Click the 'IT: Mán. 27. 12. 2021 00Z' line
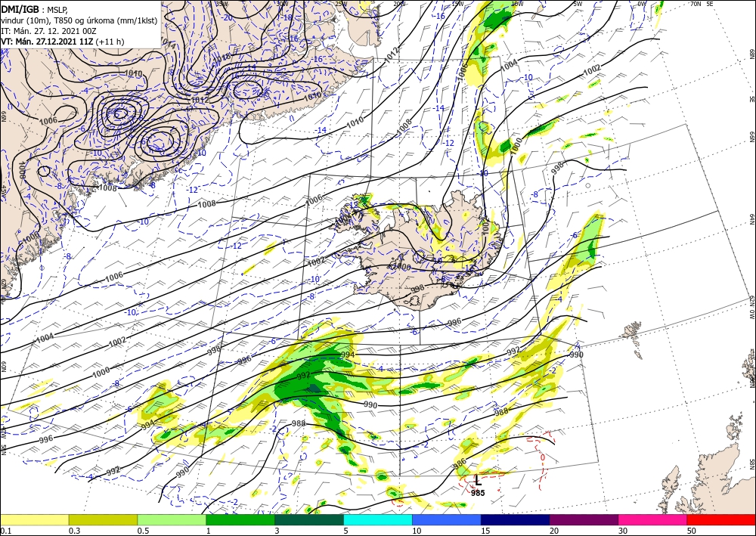Image resolution: width=756 pixels, height=536 pixels. pyautogui.click(x=48, y=31)
